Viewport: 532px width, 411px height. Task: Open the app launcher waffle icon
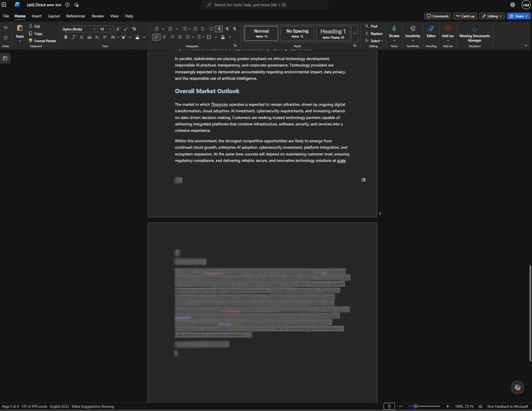click(4, 5)
